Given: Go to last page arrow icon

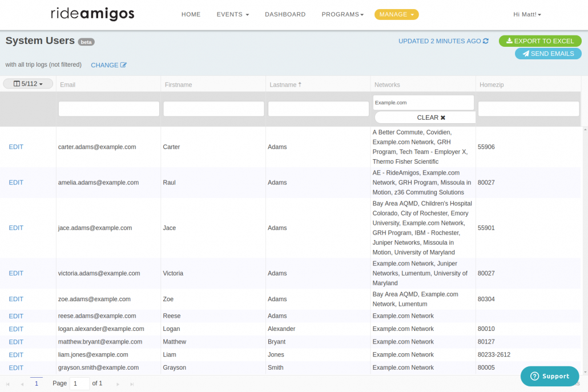Looking at the screenshot, I should click(132, 384).
